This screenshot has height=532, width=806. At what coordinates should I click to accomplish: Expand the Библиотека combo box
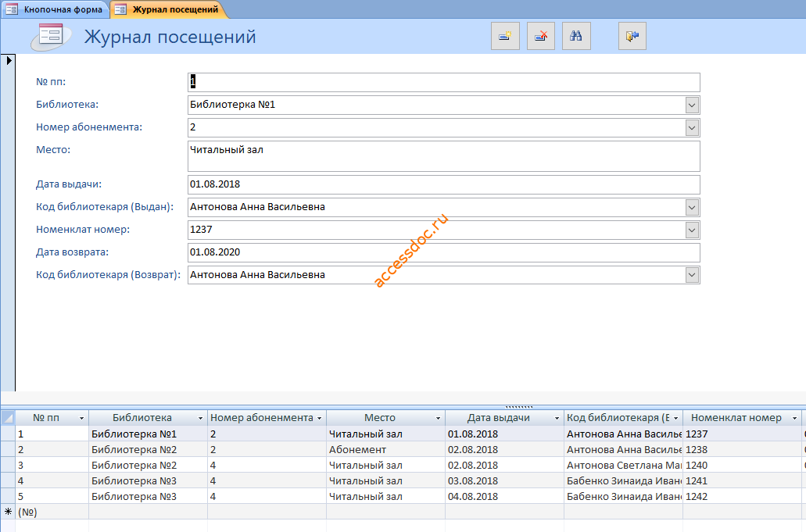tap(692, 105)
